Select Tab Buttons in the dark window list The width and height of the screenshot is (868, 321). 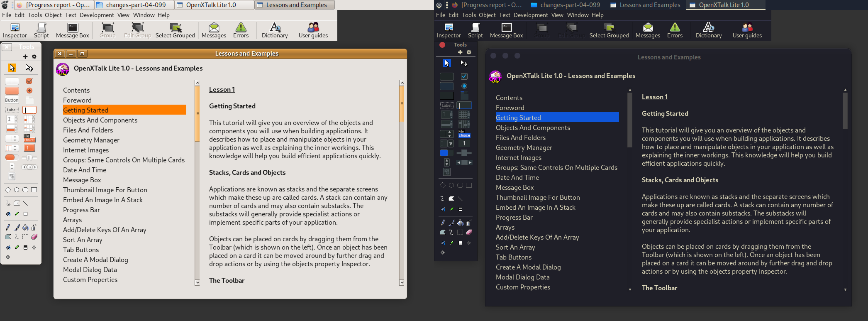coord(514,257)
